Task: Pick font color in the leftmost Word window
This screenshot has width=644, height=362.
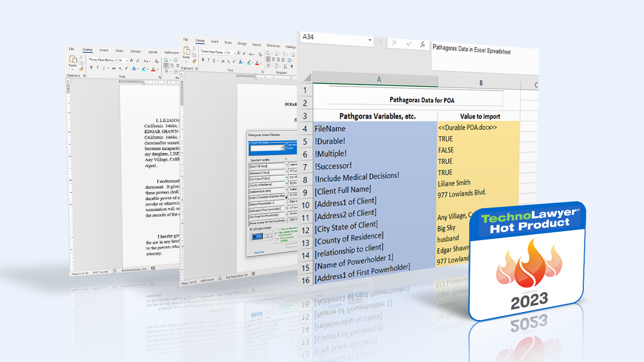Action: 153,69
